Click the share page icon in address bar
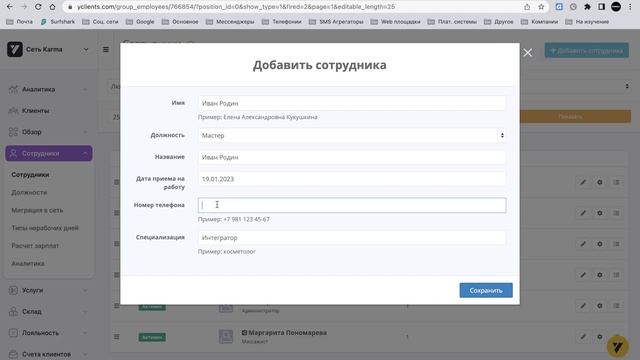The height and width of the screenshot is (360, 640). (527, 7)
